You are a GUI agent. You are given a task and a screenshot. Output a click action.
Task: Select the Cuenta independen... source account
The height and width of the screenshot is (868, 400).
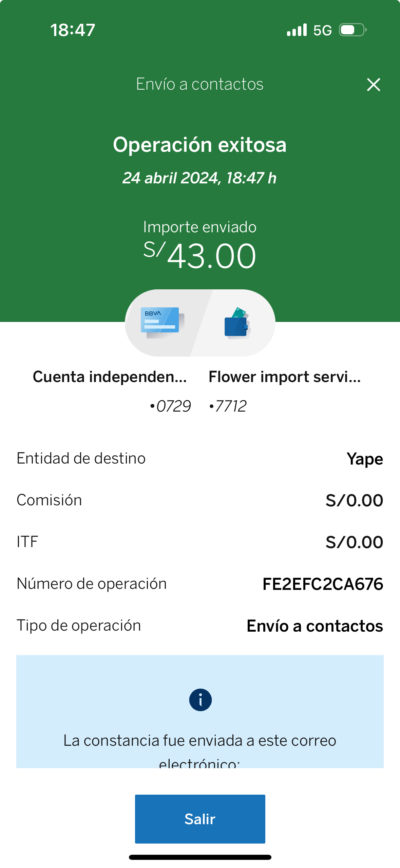[110, 377]
